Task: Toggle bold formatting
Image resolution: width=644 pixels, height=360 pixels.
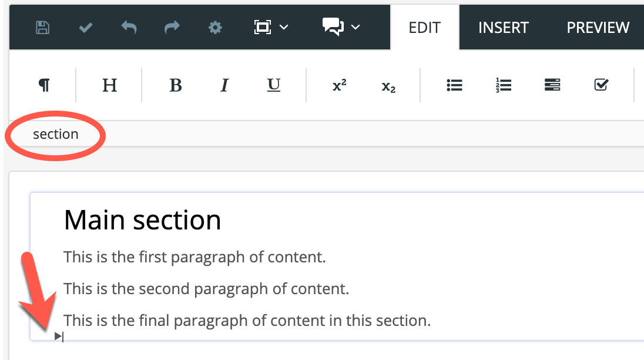Action: (175, 85)
